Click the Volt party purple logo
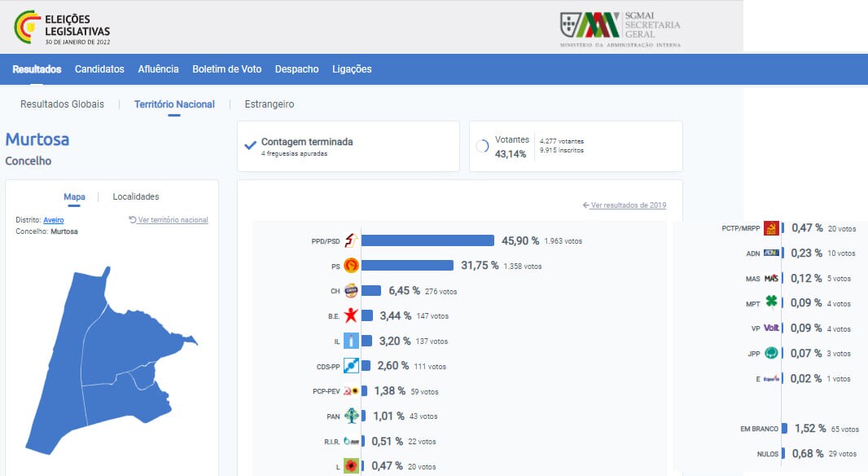This screenshot has width=868, height=476. pyautogui.click(x=771, y=328)
